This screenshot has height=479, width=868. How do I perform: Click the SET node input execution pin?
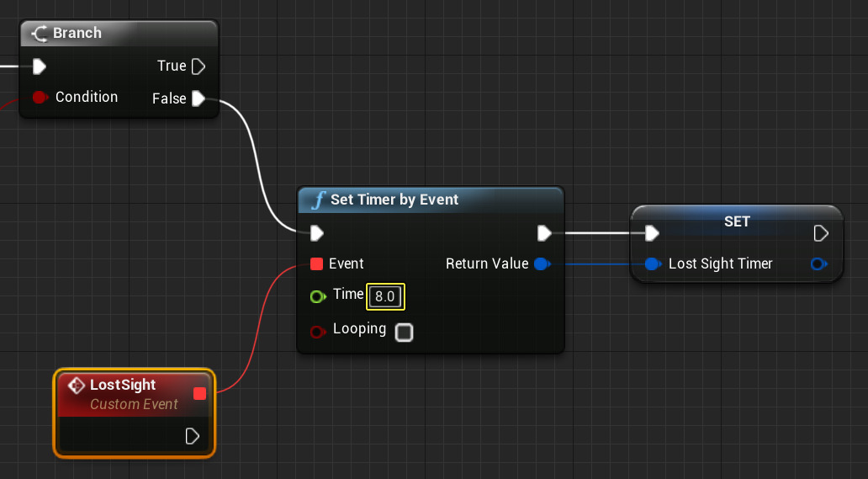click(652, 233)
